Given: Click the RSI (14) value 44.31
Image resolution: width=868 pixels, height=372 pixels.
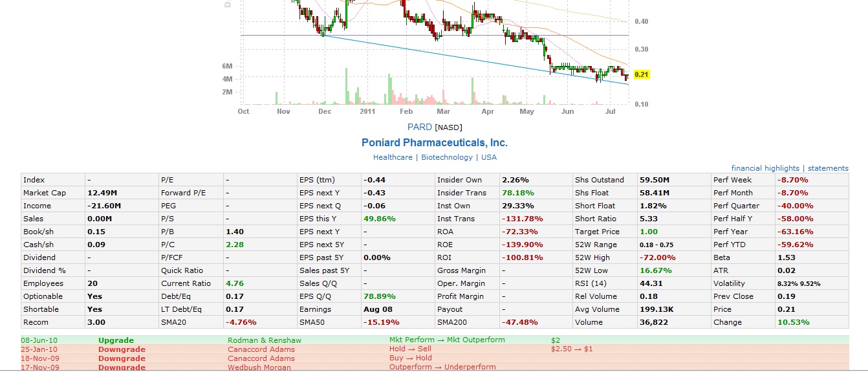Looking at the screenshot, I should [651, 283].
